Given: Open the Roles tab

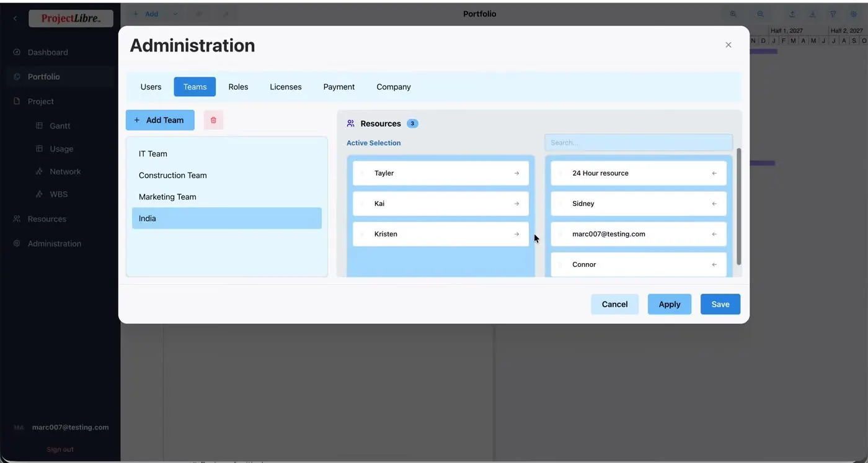Looking at the screenshot, I should click(x=238, y=87).
